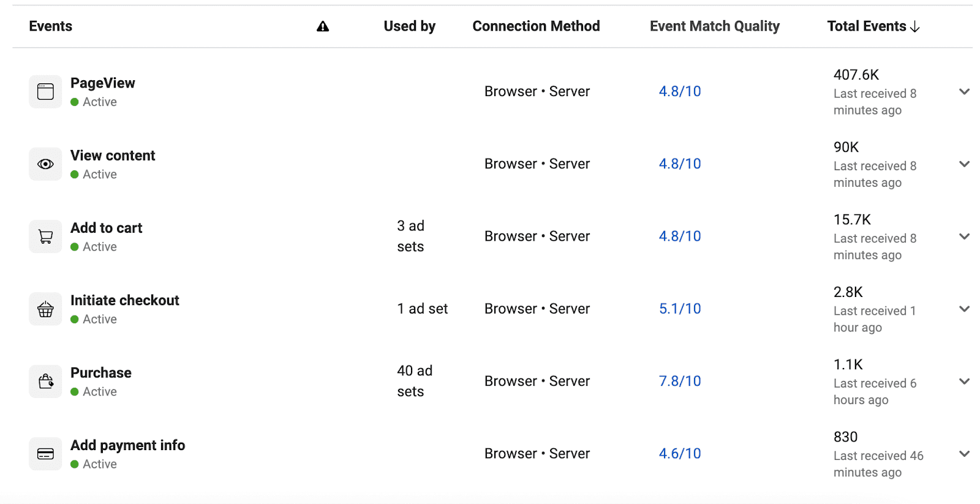The image size is (980, 504).
Task: Click the 407.6K total events value
Action: (x=856, y=75)
